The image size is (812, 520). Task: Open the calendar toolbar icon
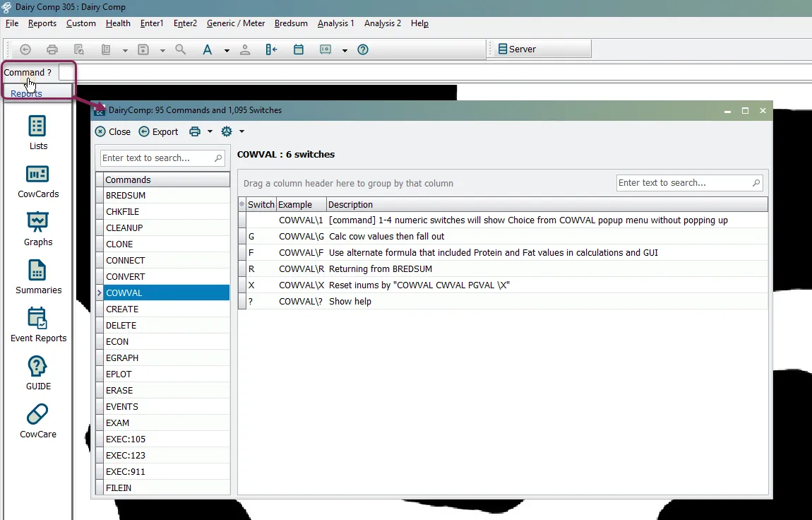point(299,49)
